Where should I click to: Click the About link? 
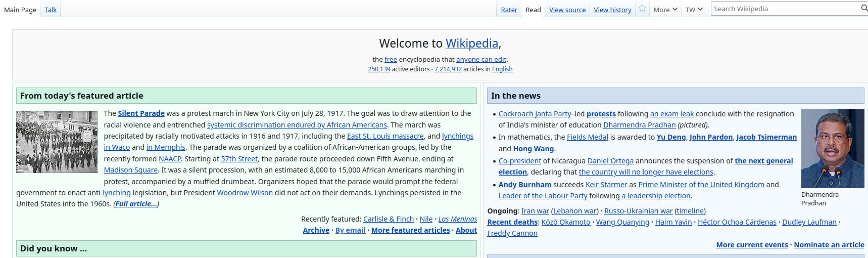[x=466, y=230]
